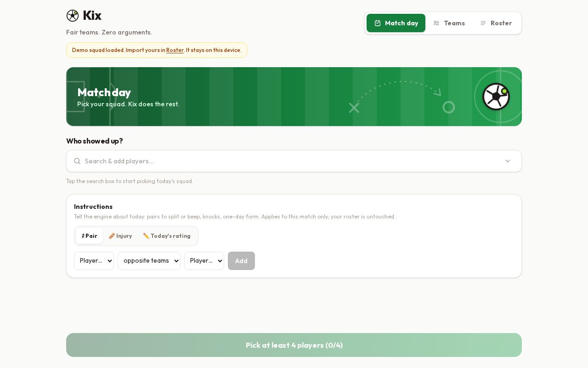
Task: Open the opposite teams dropdown
Action: coord(149,261)
